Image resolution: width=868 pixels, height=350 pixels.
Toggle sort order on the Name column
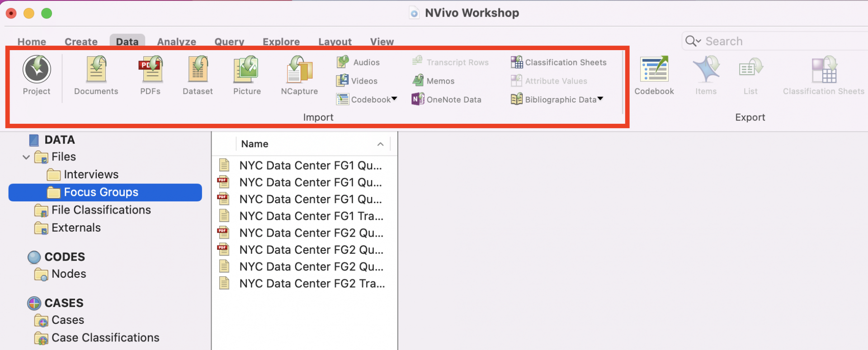[x=380, y=144]
